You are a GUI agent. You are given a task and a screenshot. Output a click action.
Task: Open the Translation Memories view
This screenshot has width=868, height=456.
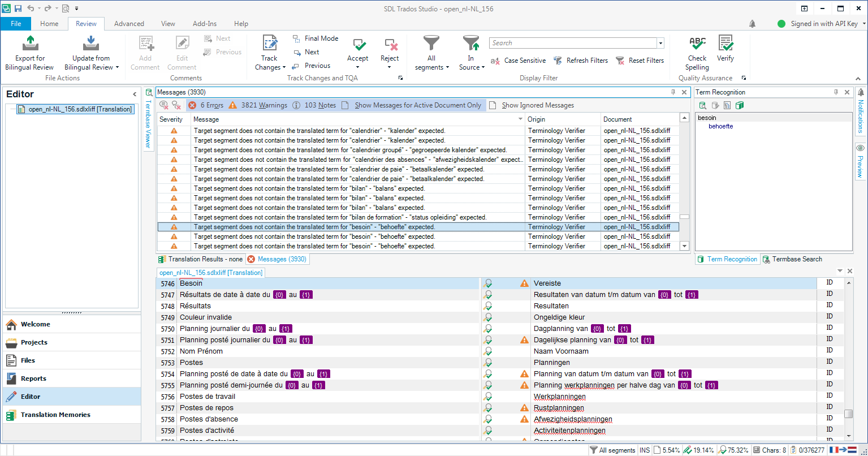point(72,415)
